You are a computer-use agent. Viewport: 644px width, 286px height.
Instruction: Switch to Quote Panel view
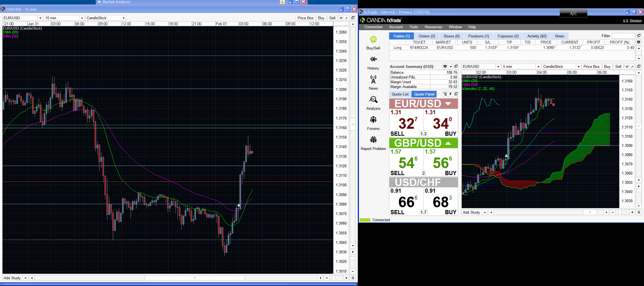(424, 94)
